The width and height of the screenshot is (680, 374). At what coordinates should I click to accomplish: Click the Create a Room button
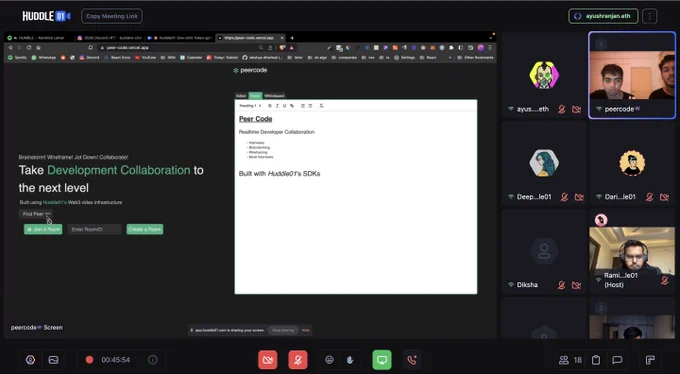click(x=145, y=229)
